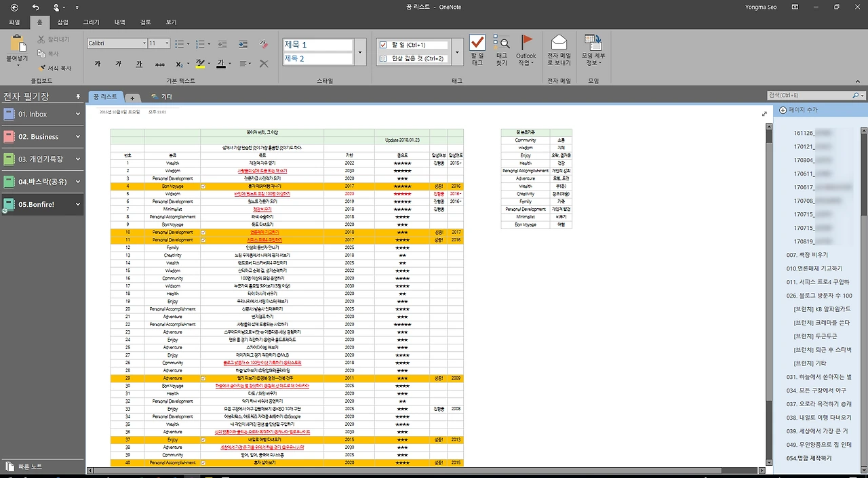Open 모임 세부 정보 meeting details
This screenshot has width=868, height=478.
pyautogui.click(x=593, y=49)
